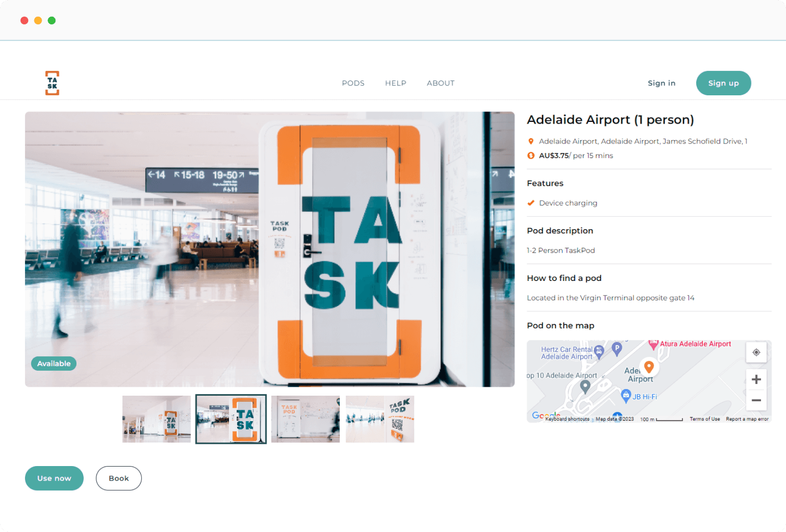Select the fourth thumbnail with the QR code
786x532 pixels.
(x=380, y=419)
